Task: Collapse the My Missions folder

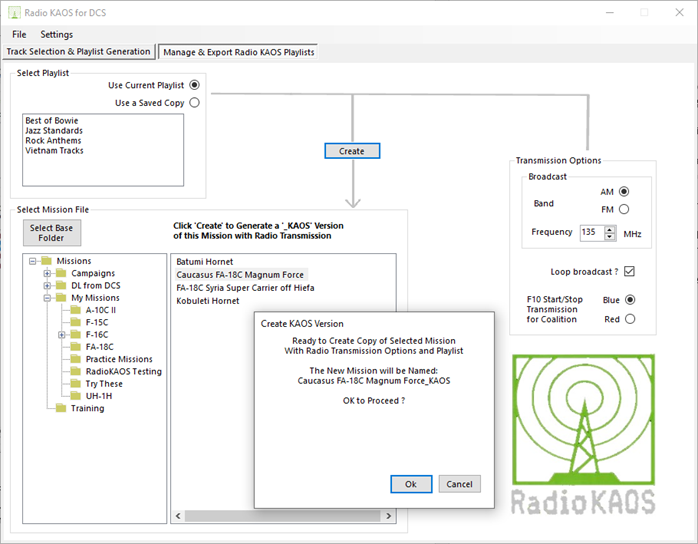Action: point(47,298)
